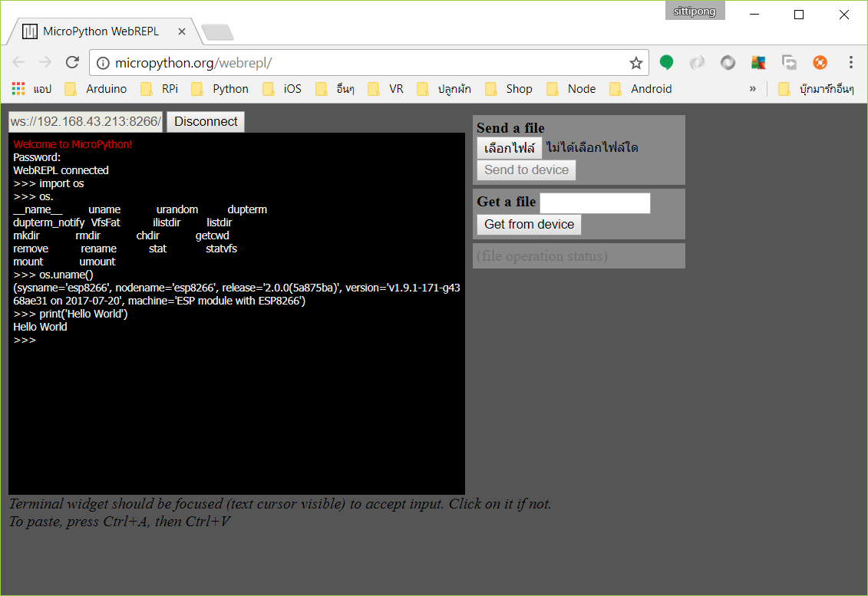Click the Disconnect button

pyautogui.click(x=205, y=121)
